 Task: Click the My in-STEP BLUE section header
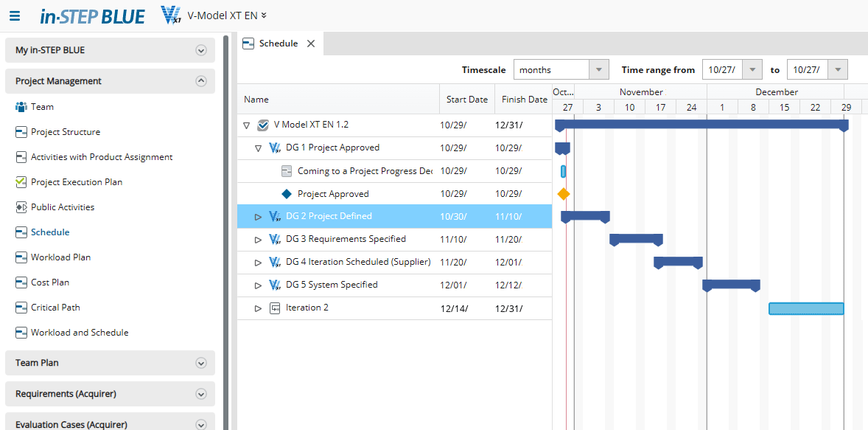pyautogui.click(x=109, y=49)
